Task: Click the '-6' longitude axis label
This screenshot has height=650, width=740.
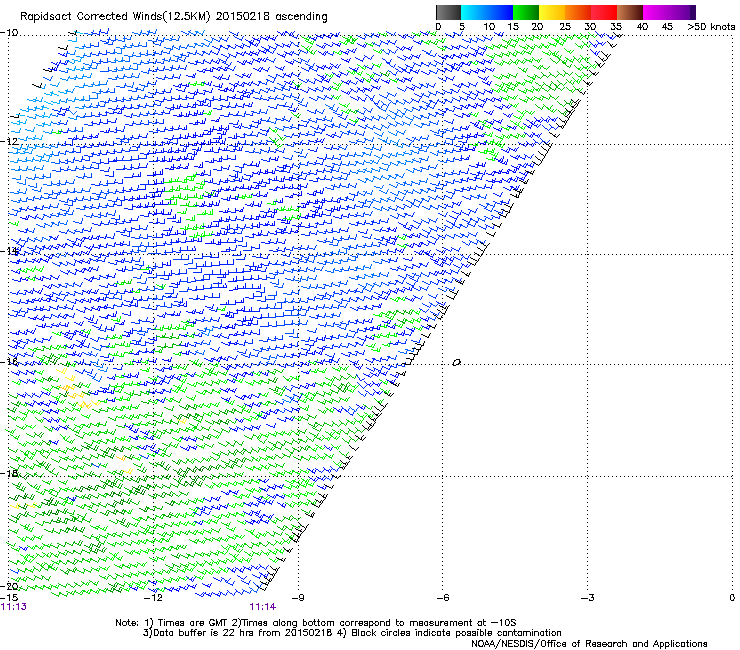Action: pos(443,598)
